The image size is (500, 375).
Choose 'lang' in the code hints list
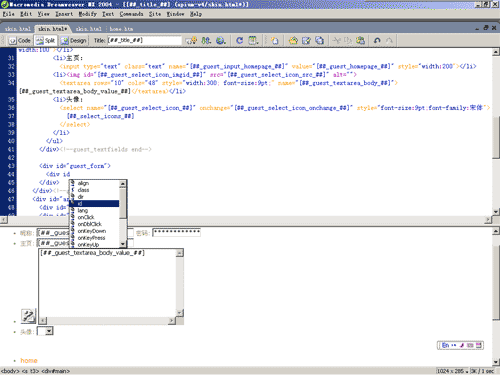pyautogui.click(x=83, y=210)
